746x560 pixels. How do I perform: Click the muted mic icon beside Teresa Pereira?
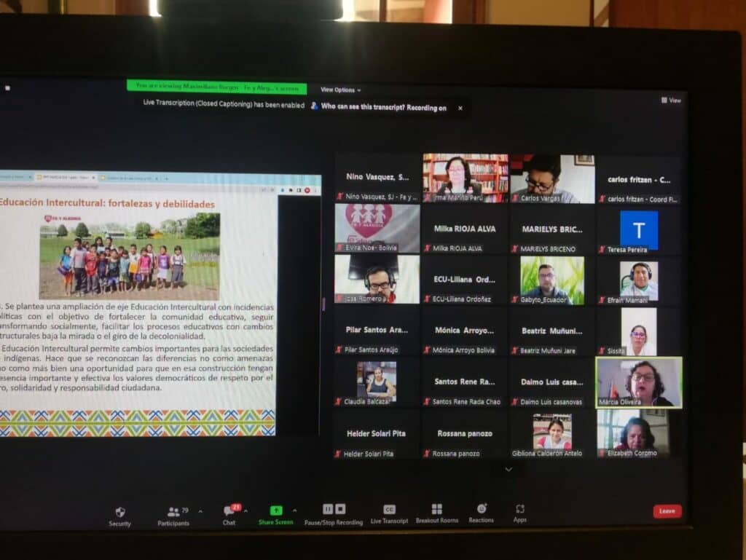click(602, 250)
